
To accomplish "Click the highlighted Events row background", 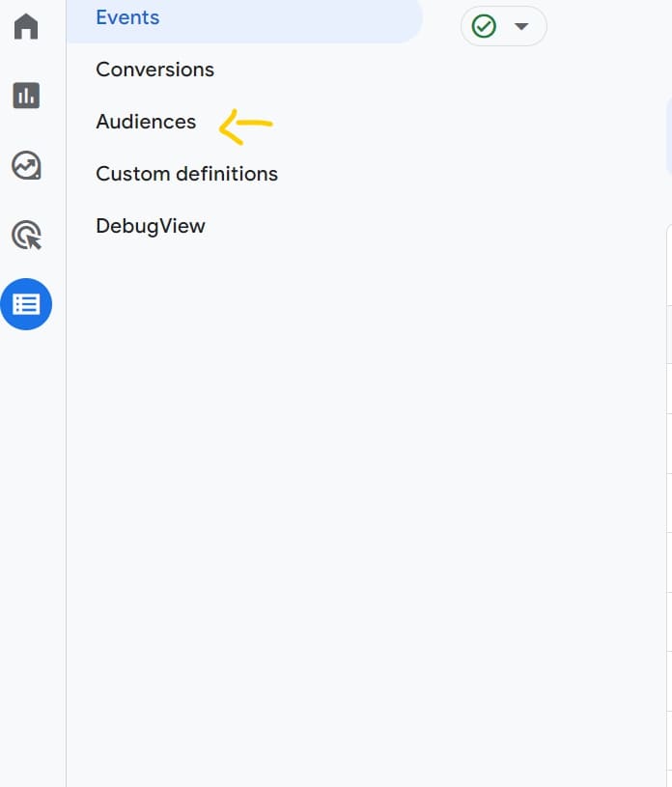I will pos(244,21).
